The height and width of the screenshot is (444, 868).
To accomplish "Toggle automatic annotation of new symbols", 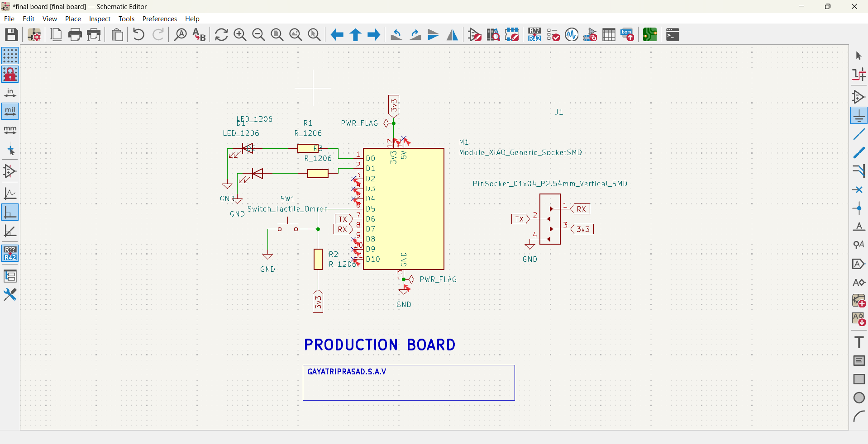I will click(x=10, y=254).
